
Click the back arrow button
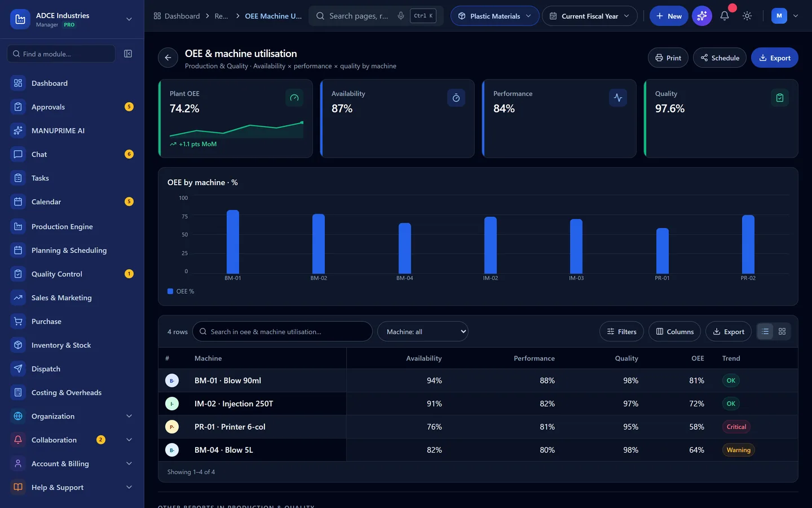point(168,58)
